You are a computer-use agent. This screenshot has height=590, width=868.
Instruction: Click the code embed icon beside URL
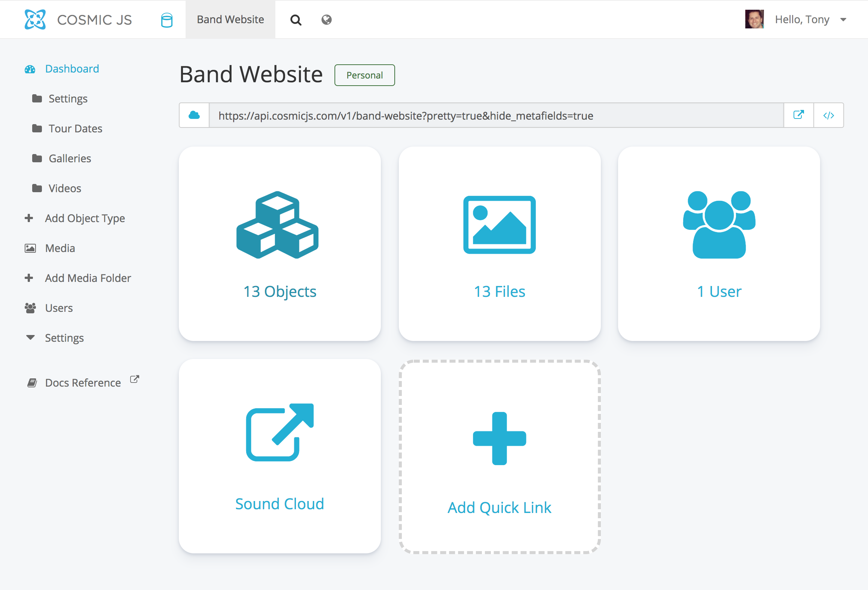click(x=828, y=115)
